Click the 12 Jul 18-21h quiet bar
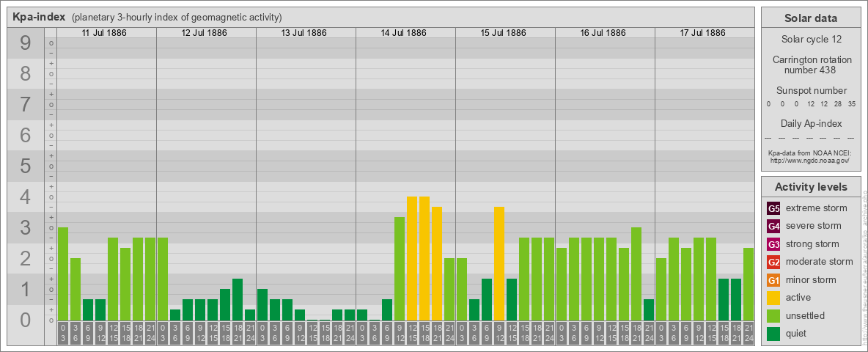 tap(238, 299)
